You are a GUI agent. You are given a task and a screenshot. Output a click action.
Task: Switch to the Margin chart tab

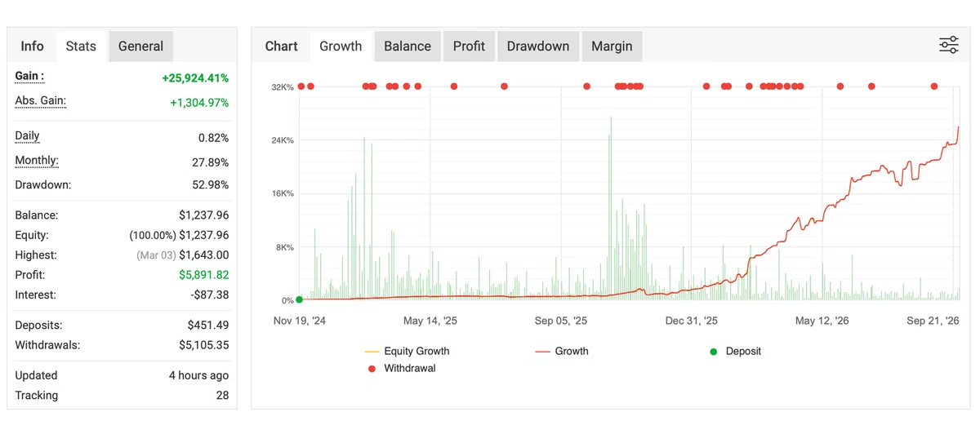pyautogui.click(x=612, y=46)
